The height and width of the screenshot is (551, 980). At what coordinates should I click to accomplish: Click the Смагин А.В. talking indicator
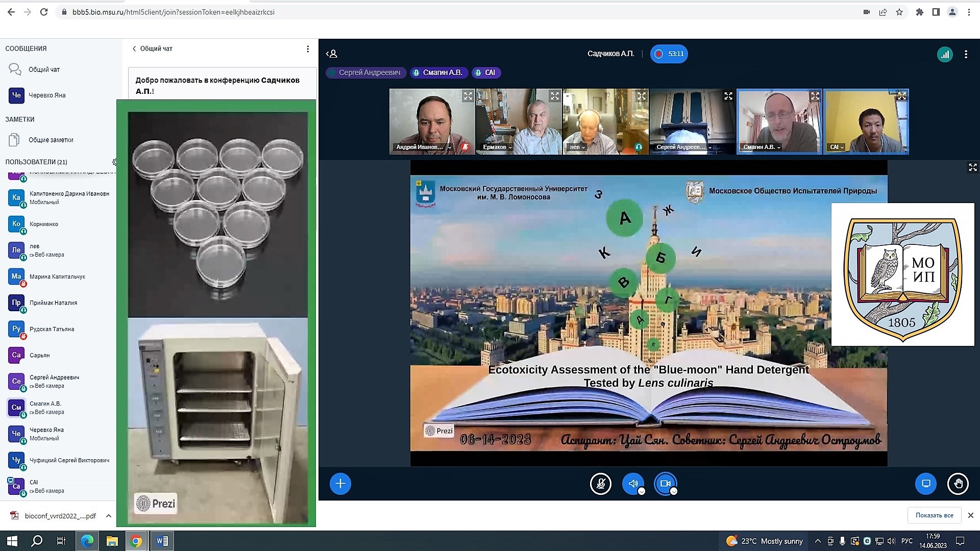438,72
